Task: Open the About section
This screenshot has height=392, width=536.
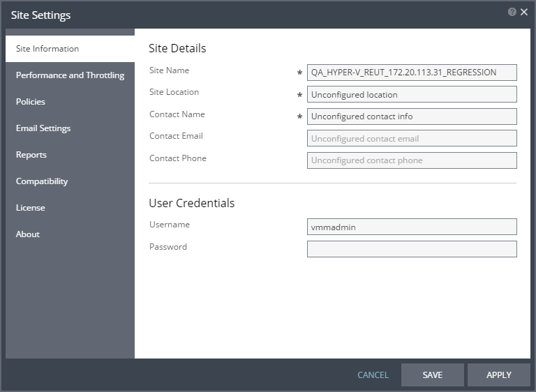Action: click(x=70, y=234)
